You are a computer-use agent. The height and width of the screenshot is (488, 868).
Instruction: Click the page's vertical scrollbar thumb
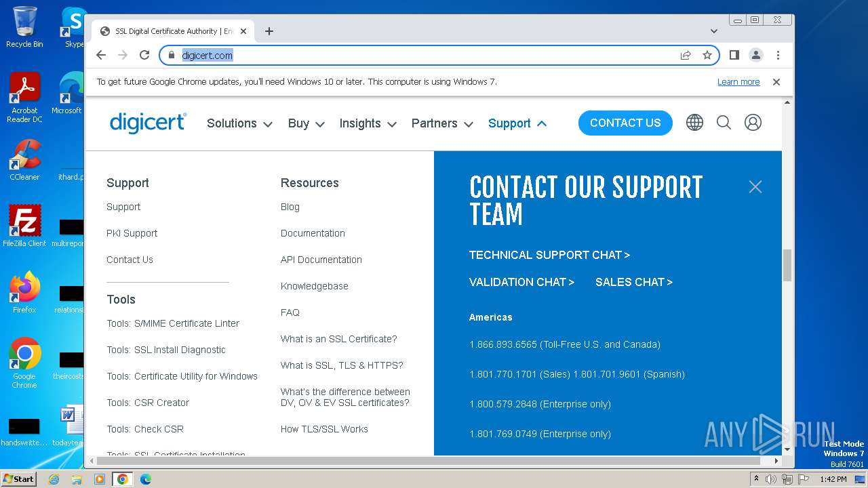tap(787, 265)
